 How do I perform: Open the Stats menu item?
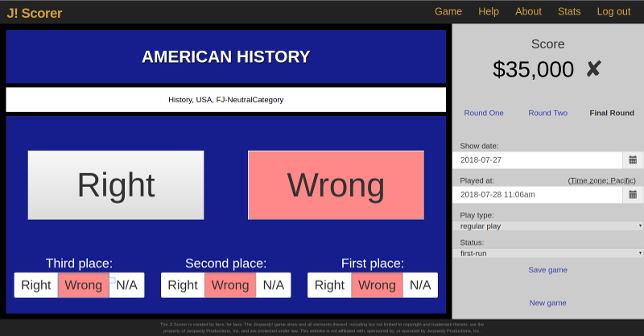coord(569,11)
